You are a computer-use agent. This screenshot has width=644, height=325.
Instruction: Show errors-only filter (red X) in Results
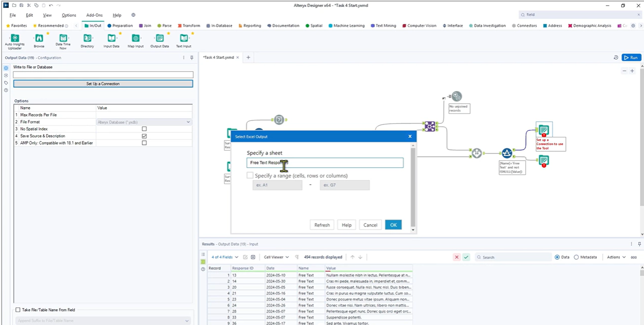point(457,257)
